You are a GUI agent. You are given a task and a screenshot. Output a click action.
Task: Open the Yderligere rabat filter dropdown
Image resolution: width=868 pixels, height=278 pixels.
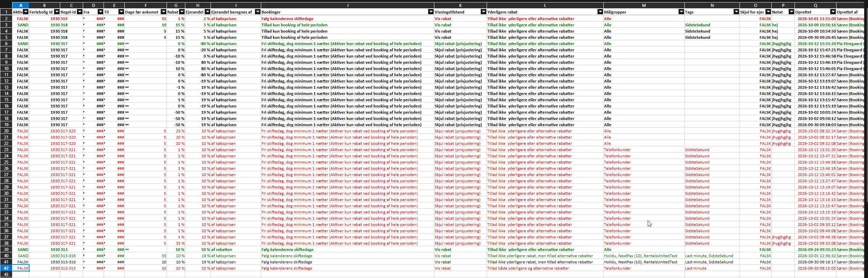click(x=600, y=12)
